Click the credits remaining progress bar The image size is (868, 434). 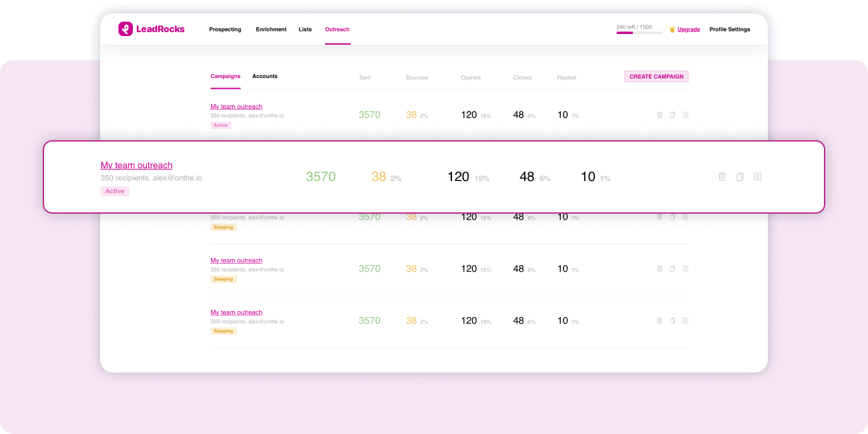pos(638,33)
